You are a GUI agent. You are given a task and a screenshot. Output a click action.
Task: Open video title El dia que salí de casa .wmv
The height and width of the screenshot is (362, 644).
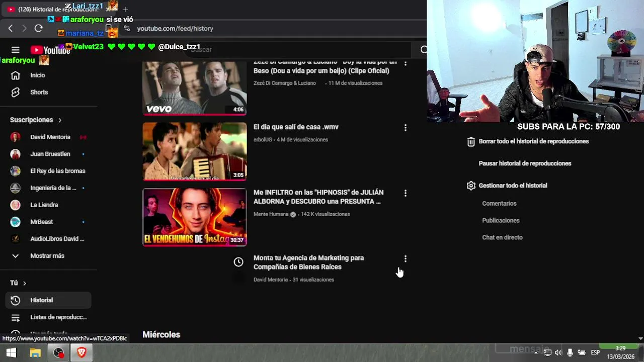[x=296, y=127]
